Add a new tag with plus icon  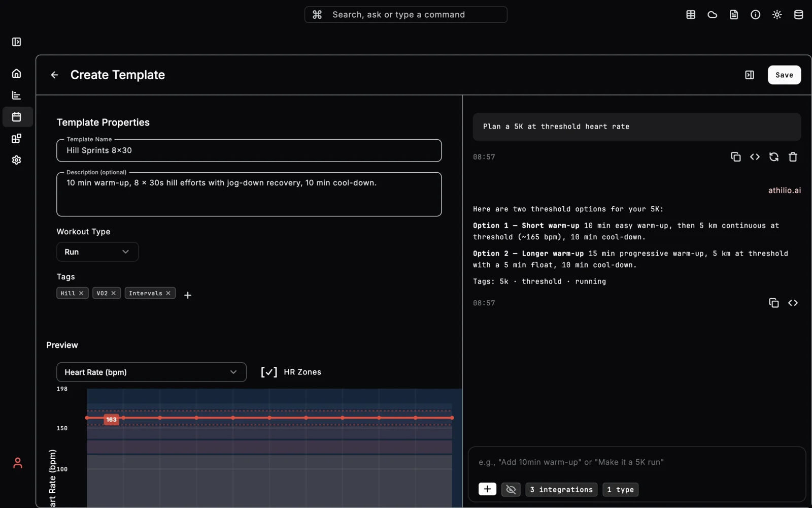click(x=188, y=295)
